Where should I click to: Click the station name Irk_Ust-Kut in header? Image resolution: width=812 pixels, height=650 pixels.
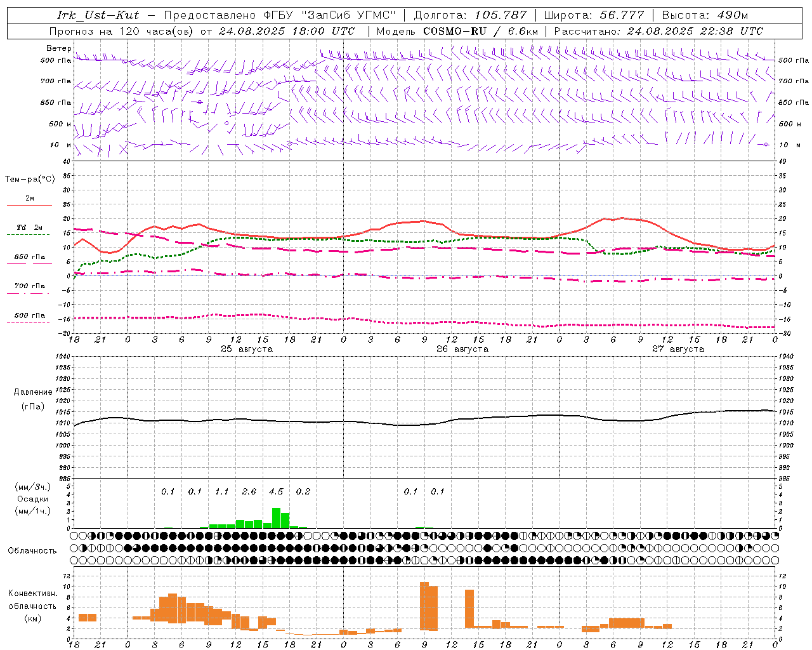[x=98, y=15]
